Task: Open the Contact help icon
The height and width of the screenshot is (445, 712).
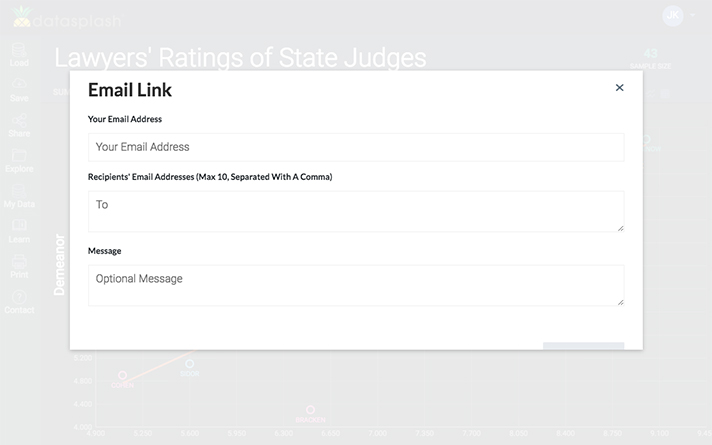Action: point(18,298)
